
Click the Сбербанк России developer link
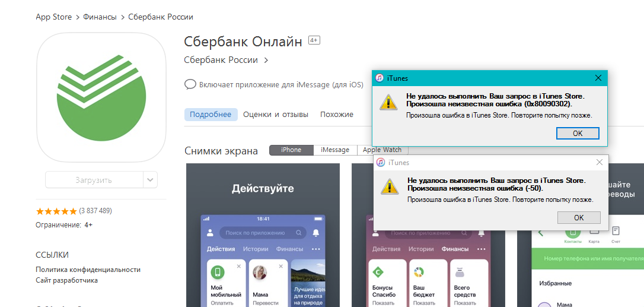tap(221, 60)
